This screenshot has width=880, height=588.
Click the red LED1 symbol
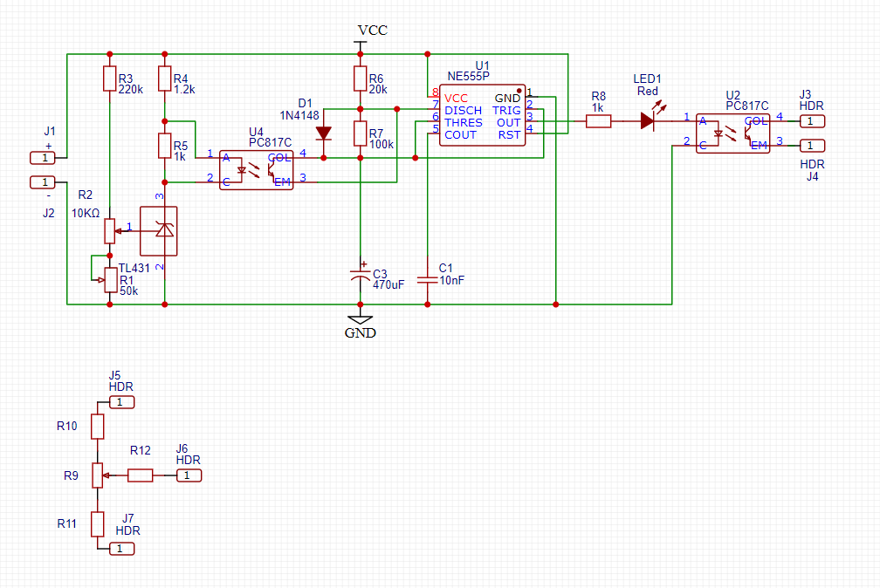pos(648,121)
